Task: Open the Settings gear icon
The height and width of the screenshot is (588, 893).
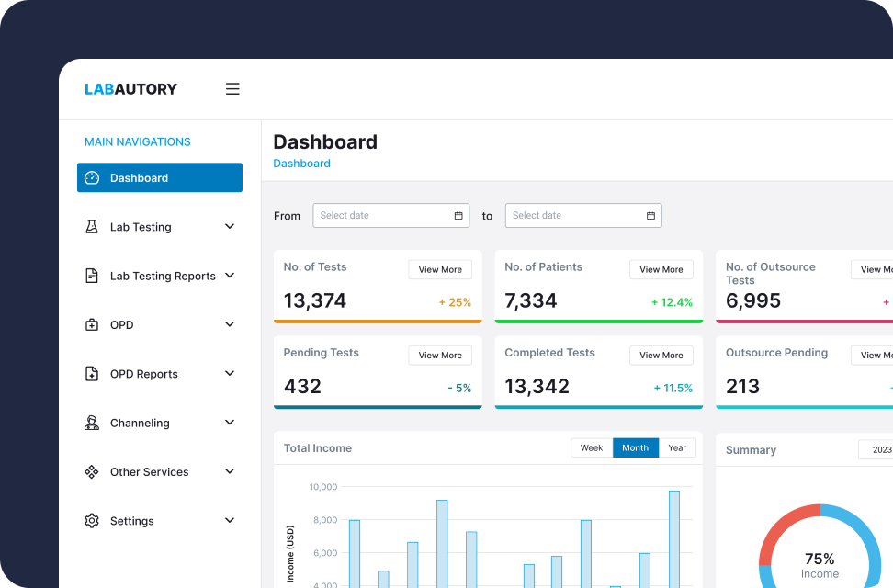Action: click(x=92, y=520)
